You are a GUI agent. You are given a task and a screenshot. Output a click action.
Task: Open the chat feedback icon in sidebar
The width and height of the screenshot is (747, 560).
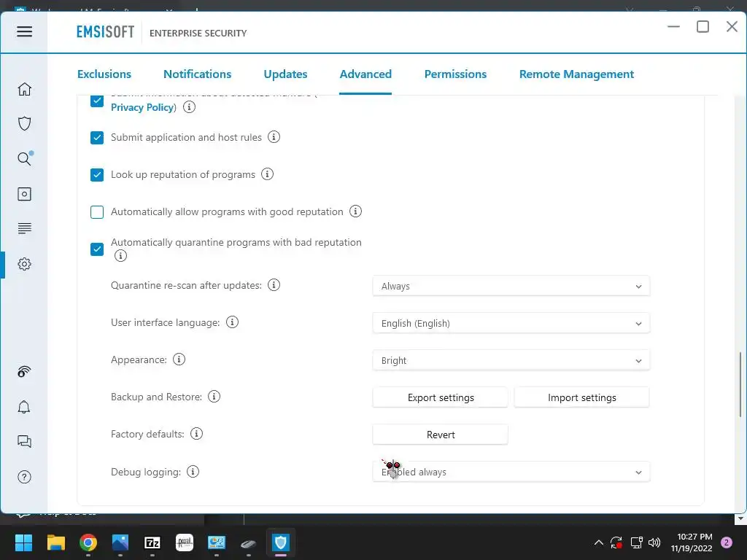24,441
